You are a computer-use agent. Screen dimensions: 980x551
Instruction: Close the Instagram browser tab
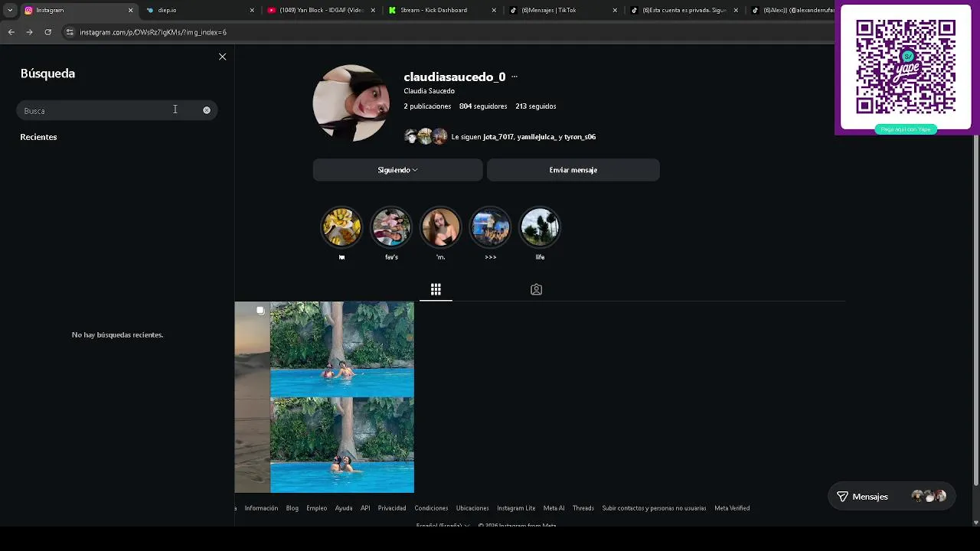pyautogui.click(x=130, y=10)
